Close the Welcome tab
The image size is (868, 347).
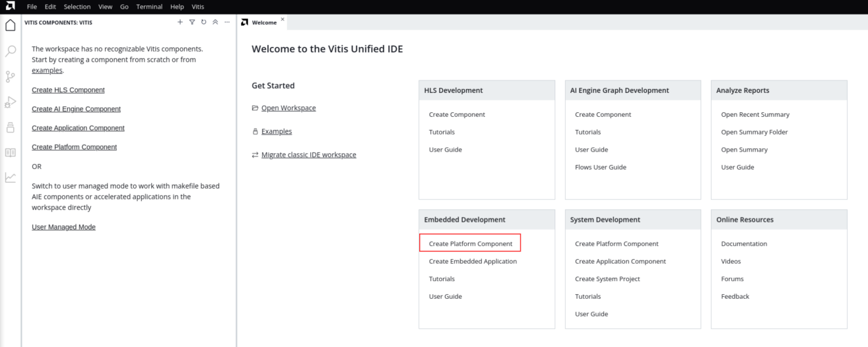(283, 19)
